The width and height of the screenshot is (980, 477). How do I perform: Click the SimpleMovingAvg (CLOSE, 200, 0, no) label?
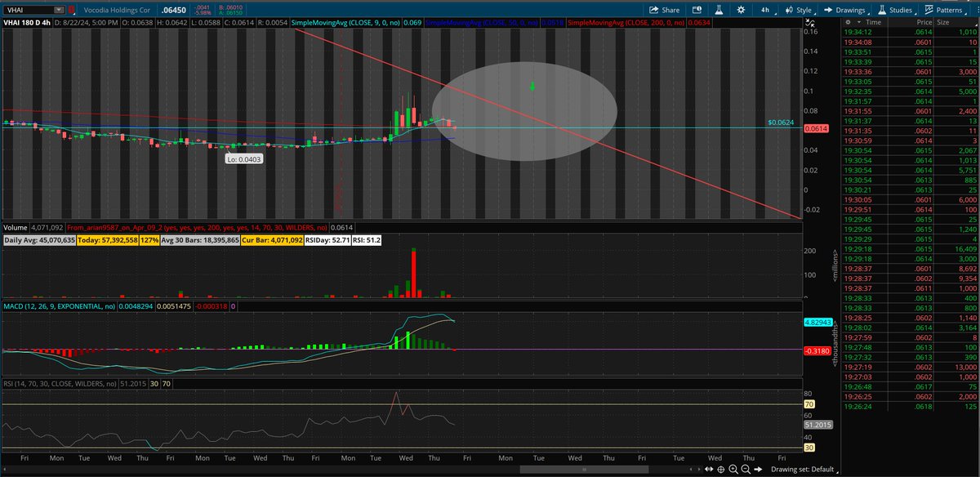(x=626, y=23)
